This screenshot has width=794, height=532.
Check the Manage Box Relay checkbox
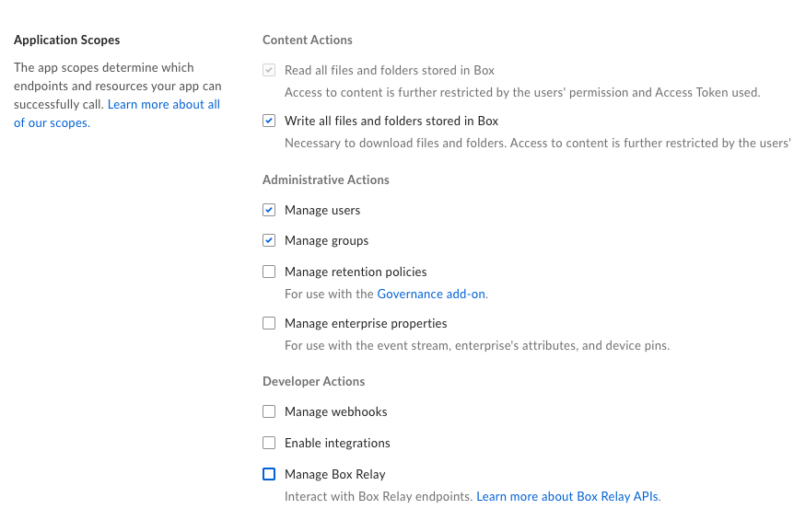(x=269, y=474)
